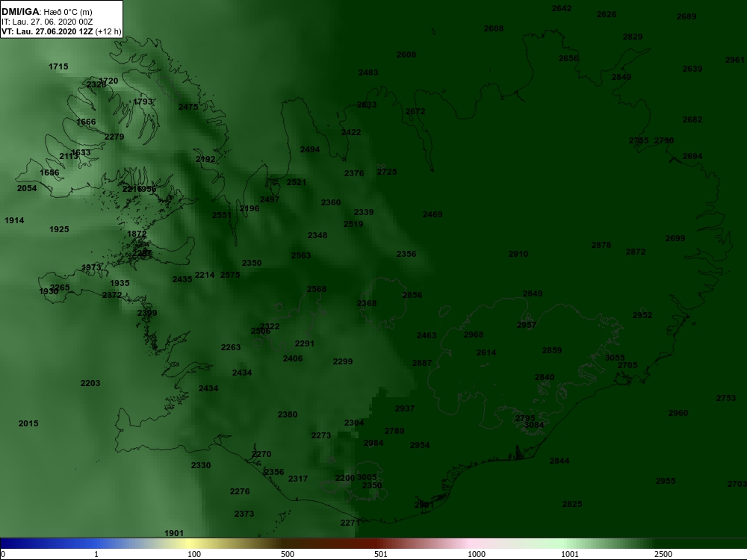Click the blue section of the color scale
The height and width of the screenshot is (560, 747).
click(x=48, y=544)
